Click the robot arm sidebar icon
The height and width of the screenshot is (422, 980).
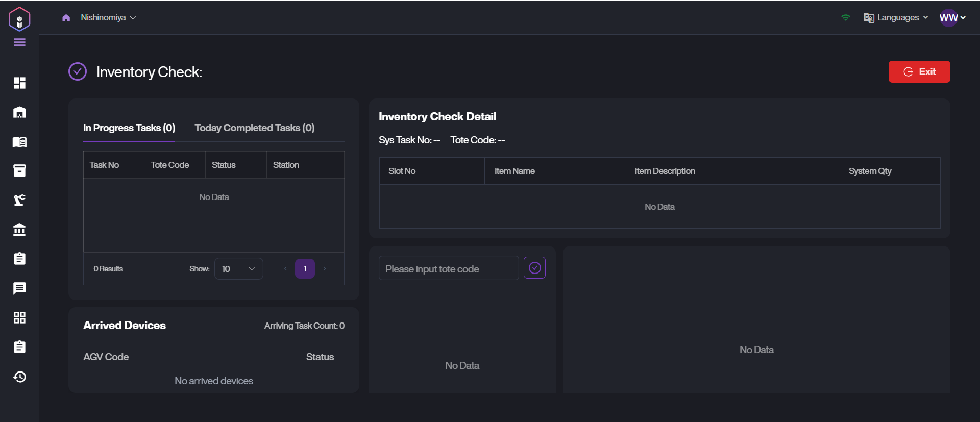[19, 200]
